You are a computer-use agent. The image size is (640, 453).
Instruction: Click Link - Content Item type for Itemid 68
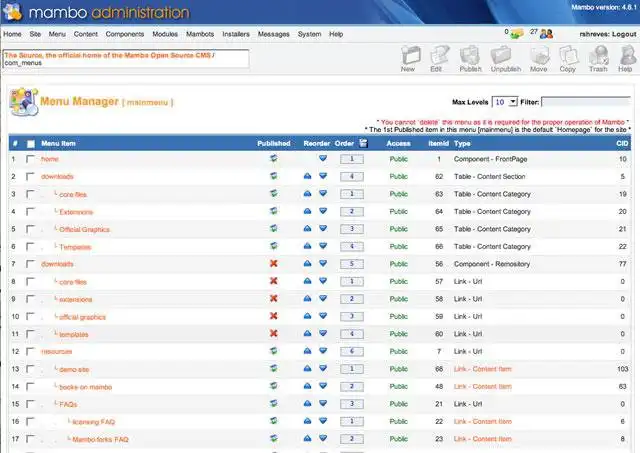tap(482, 369)
